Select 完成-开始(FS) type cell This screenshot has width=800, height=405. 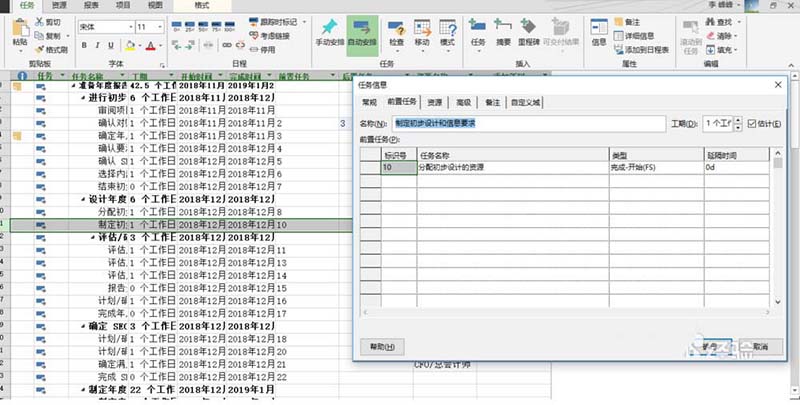click(x=656, y=167)
